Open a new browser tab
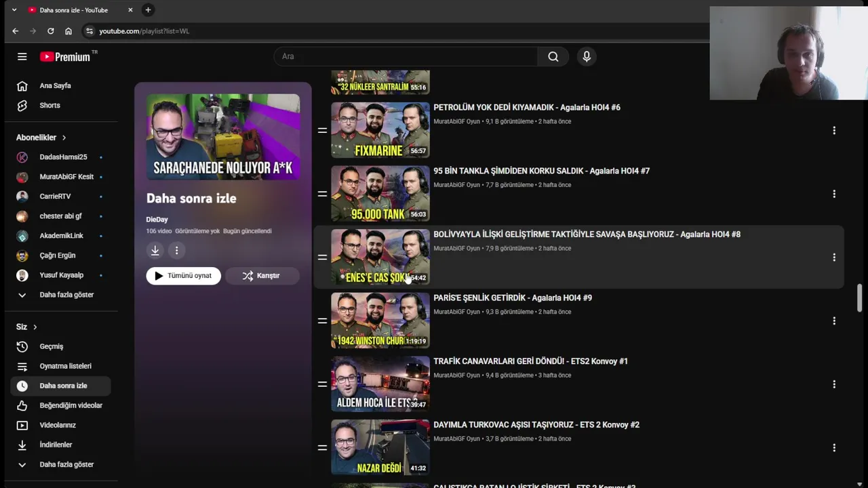Screen dimensions: 868x488 [148, 9]
